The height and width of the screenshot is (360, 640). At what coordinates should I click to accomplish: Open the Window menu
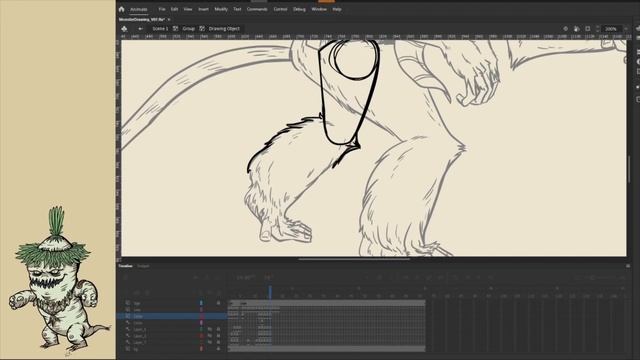tap(319, 9)
